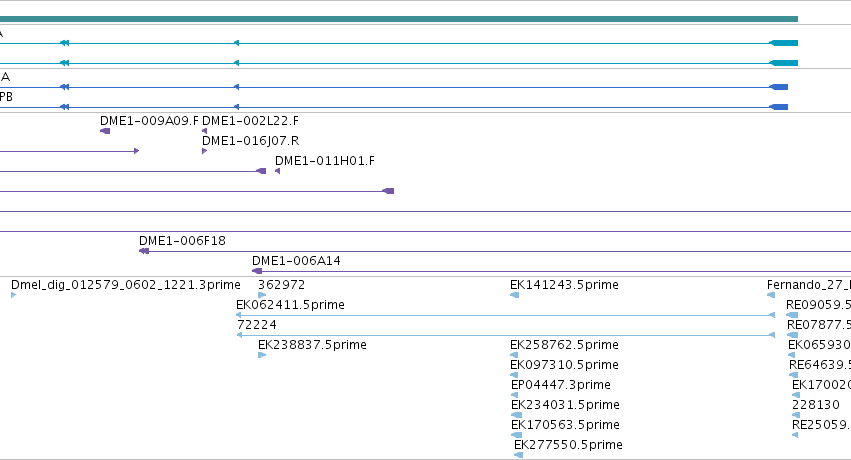This screenshot has height=460, width=851.
Task: Click the arrow glyph under EK258762.5prime
Action: [514, 355]
